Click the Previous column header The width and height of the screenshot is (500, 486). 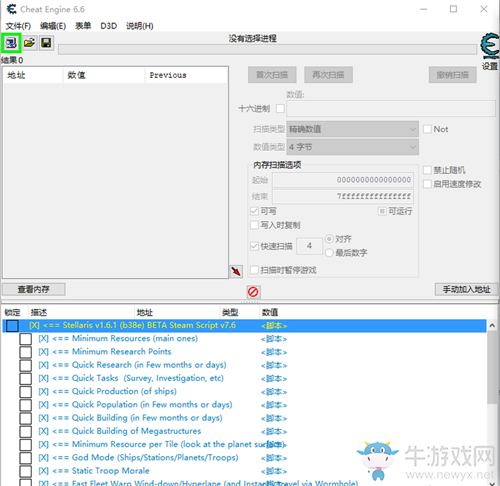186,75
